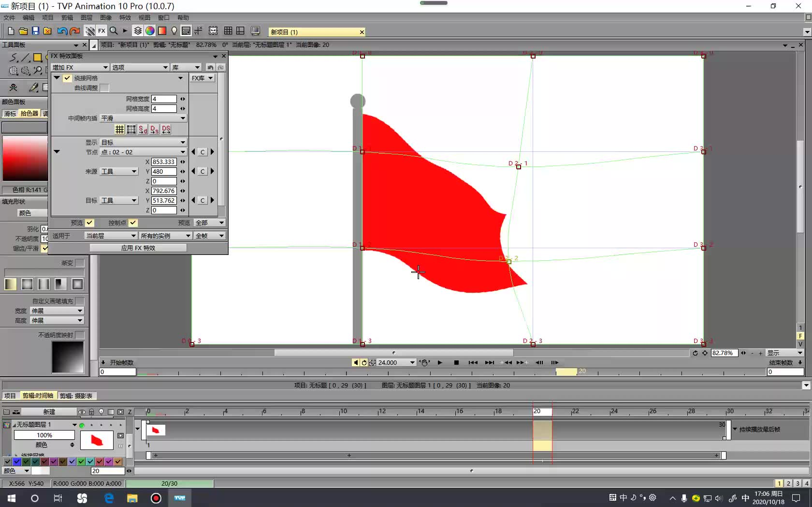Save project with the floppy disk icon
The height and width of the screenshot is (507, 812).
35,31
